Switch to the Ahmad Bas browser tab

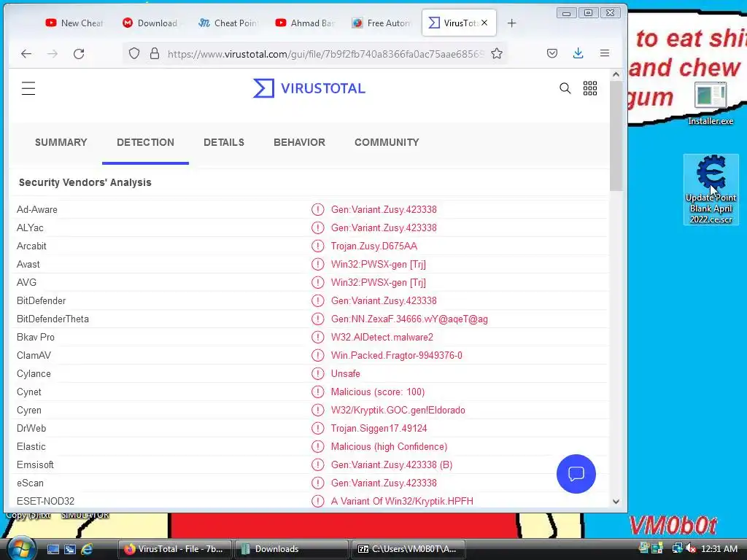pyautogui.click(x=305, y=23)
